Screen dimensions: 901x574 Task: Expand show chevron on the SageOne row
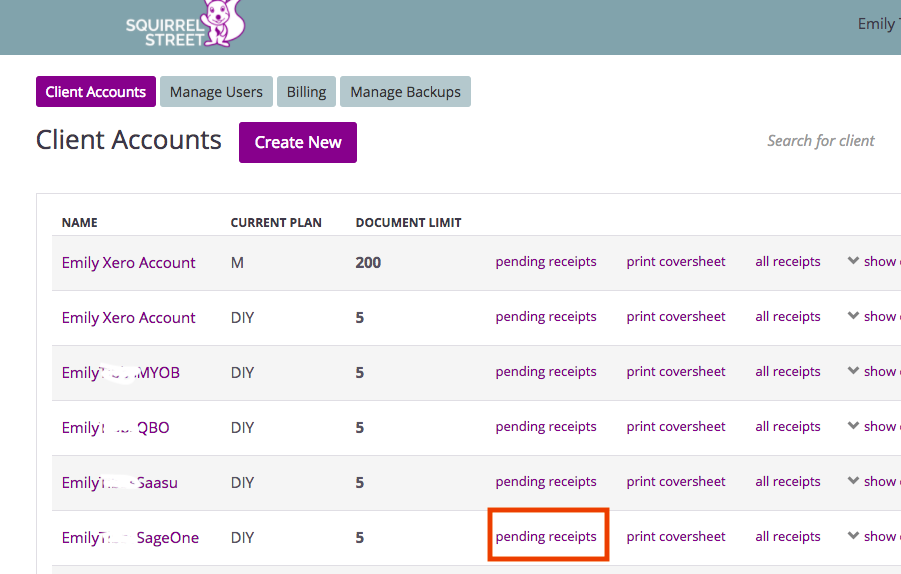click(853, 536)
